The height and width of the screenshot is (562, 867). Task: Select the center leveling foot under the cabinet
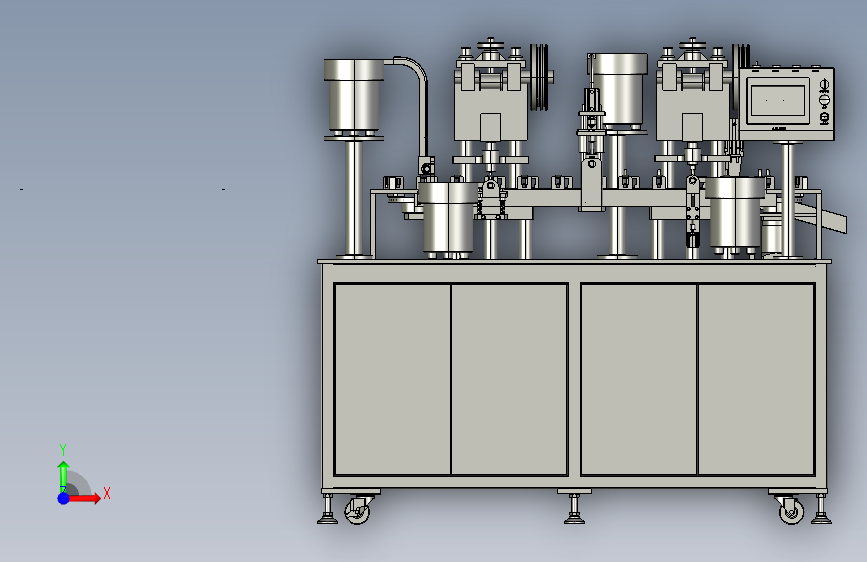574,509
